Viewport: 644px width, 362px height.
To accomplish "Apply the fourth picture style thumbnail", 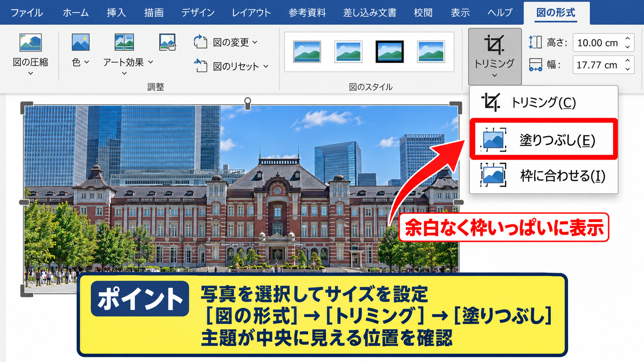I will pyautogui.click(x=431, y=52).
